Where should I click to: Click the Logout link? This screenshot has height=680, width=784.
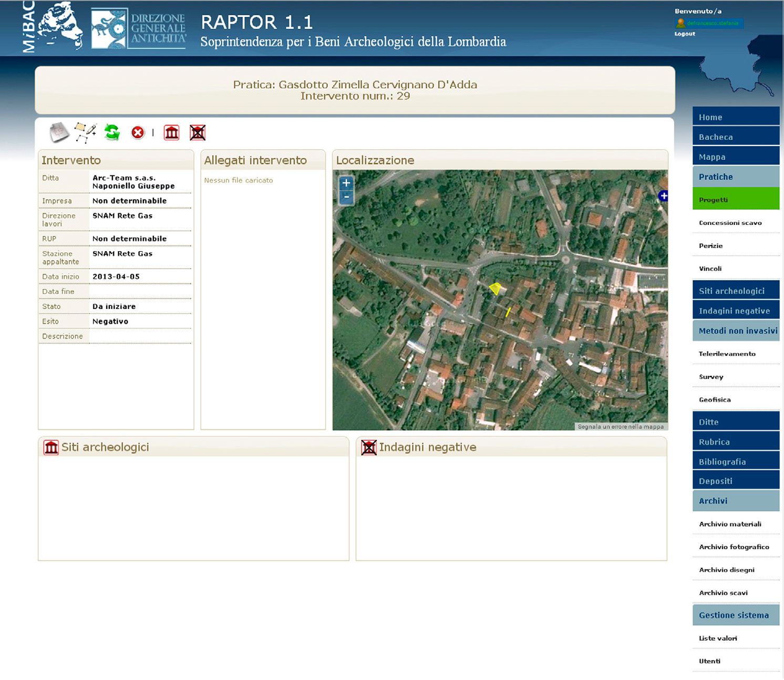coord(685,34)
